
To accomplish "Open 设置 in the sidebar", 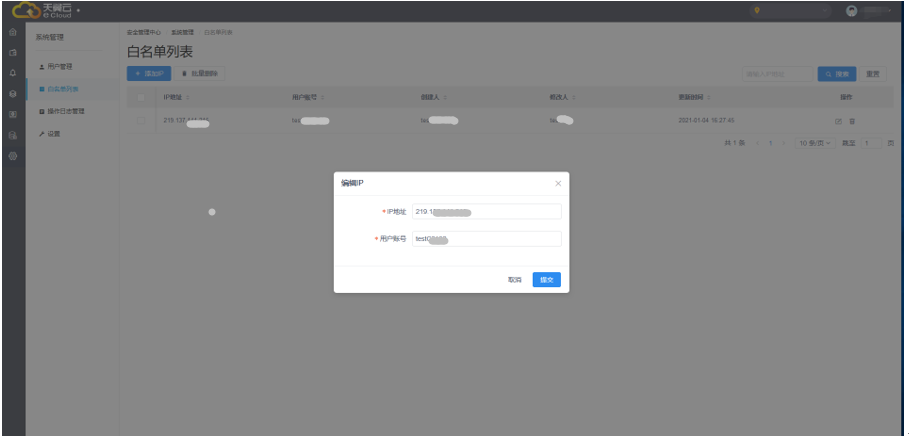I will pos(50,134).
